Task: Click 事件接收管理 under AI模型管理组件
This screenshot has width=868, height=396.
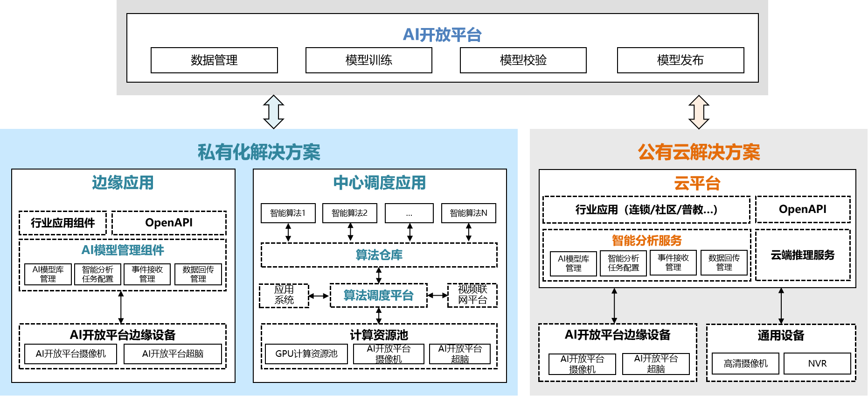Action: (x=147, y=274)
